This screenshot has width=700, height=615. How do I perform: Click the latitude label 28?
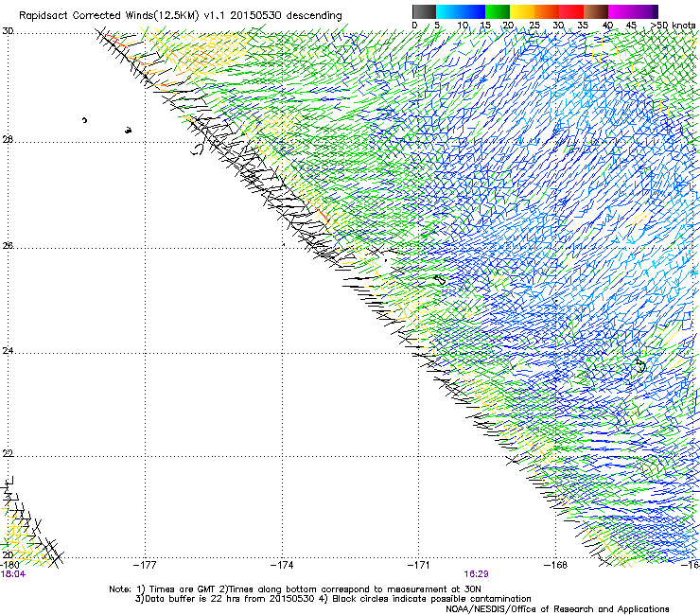click(x=8, y=140)
